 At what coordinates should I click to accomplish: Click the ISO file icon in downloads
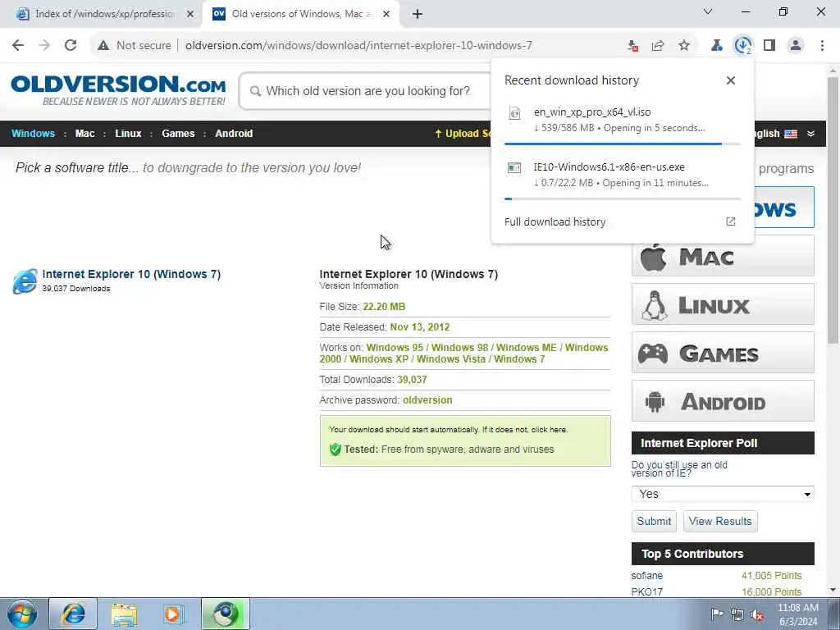(x=514, y=113)
